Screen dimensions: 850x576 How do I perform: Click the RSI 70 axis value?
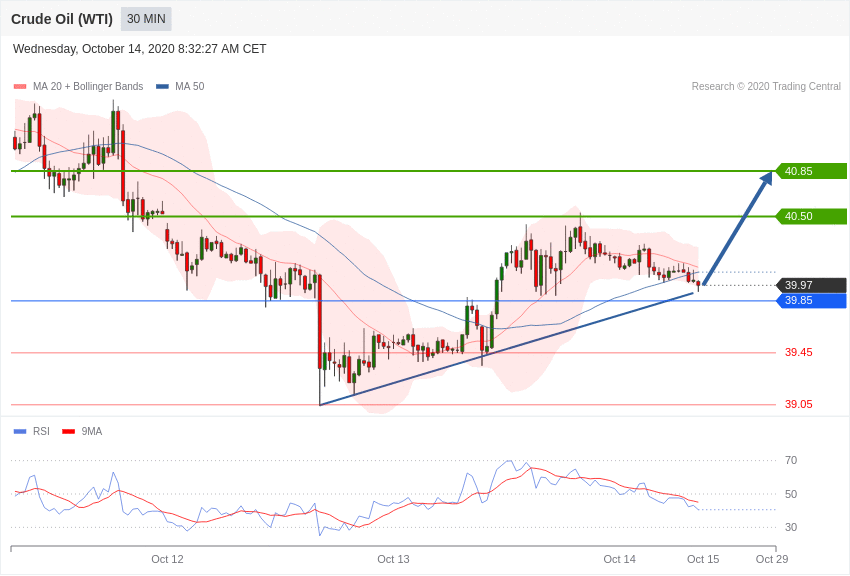791,460
